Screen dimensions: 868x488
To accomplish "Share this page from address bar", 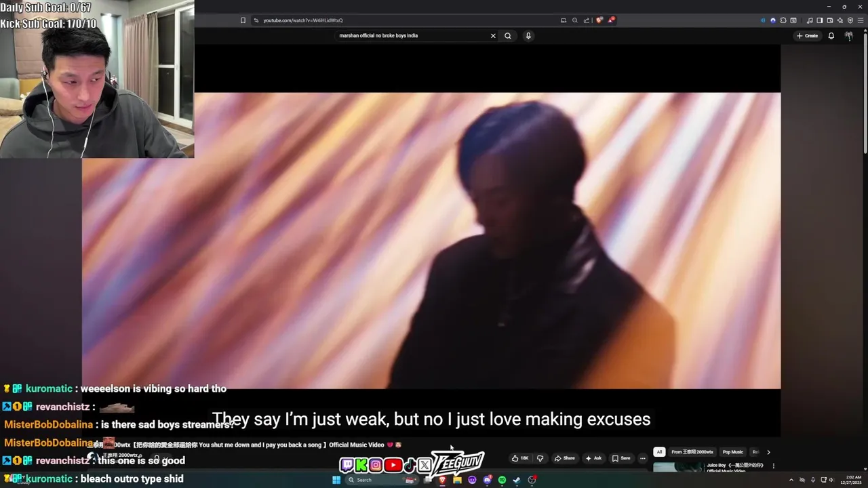I will 587,20.
